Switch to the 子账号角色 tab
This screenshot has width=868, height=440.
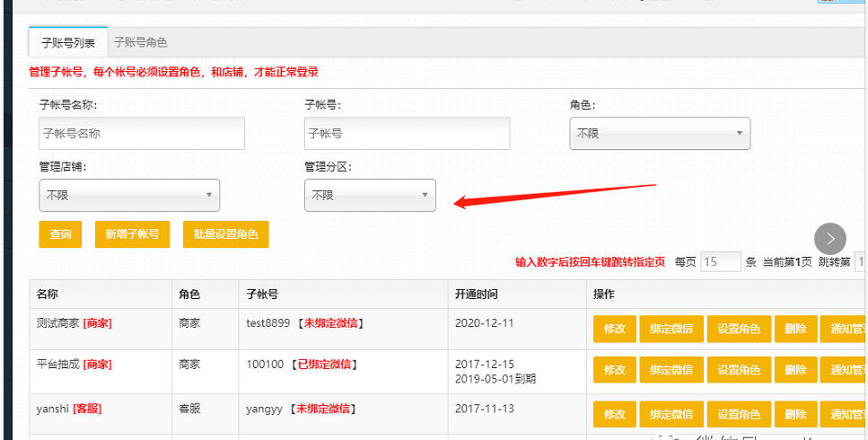click(x=140, y=42)
